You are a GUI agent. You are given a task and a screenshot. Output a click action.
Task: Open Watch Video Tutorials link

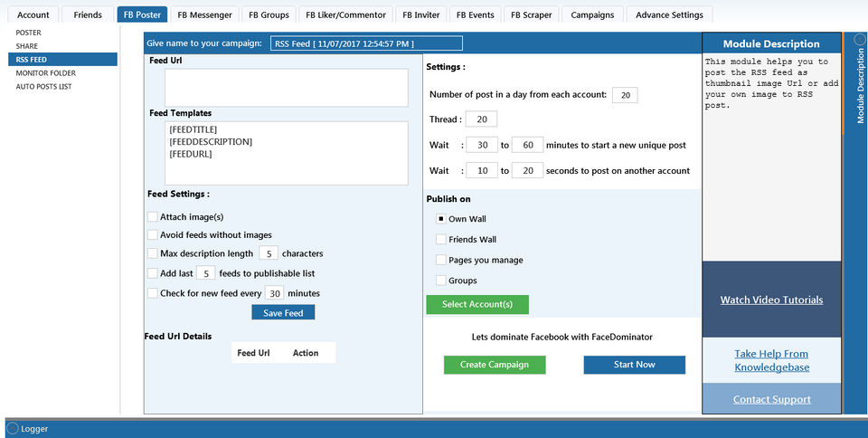pyautogui.click(x=771, y=300)
